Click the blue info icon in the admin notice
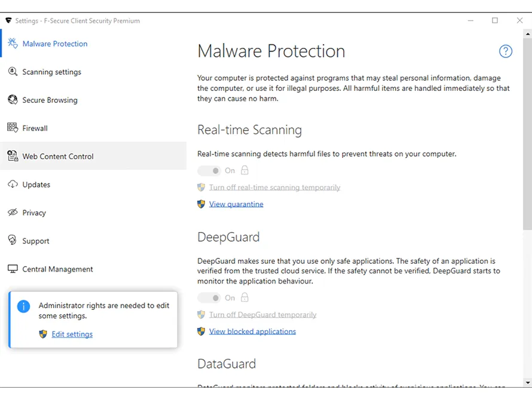This screenshot has height=399, width=532. click(23, 306)
